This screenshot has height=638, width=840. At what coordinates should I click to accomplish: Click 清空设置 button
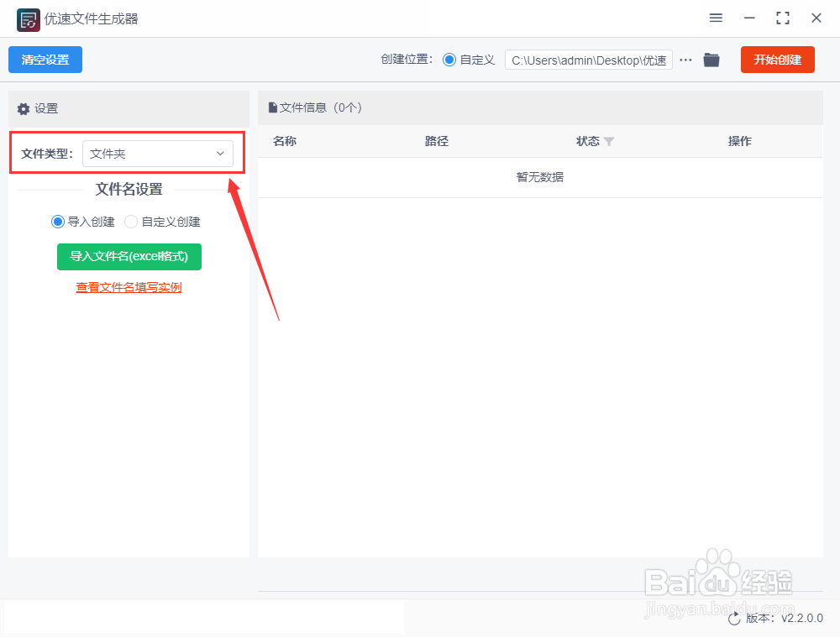45,60
